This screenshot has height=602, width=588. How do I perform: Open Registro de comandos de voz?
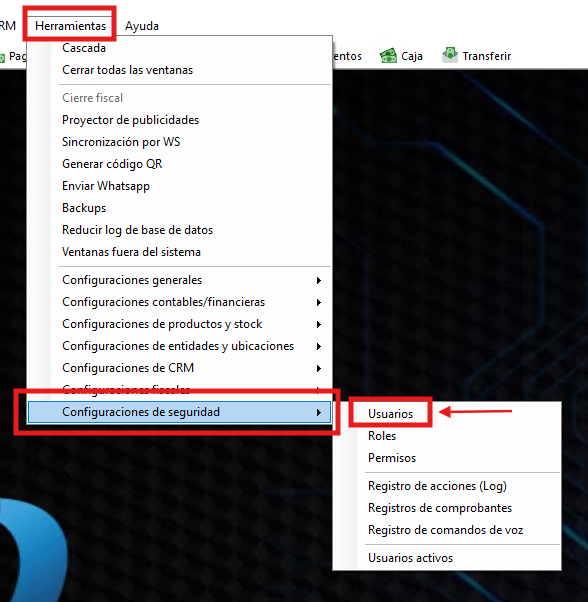[445, 530]
